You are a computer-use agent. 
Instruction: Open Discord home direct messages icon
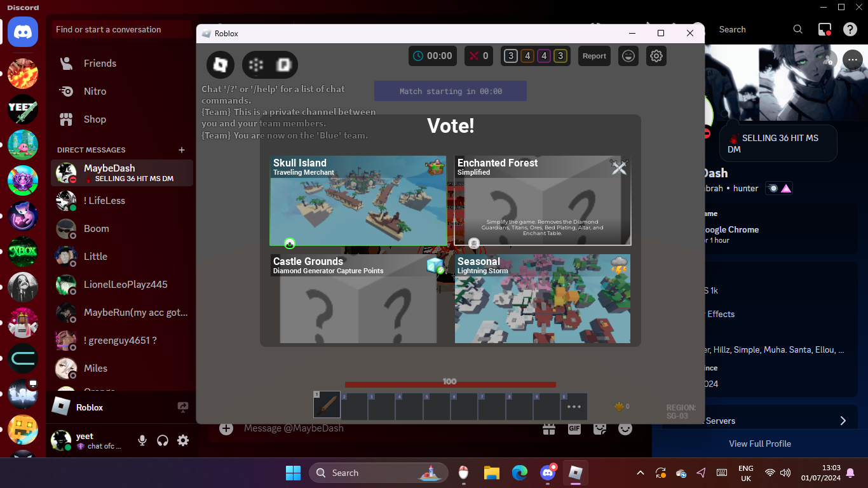coord(23,32)
